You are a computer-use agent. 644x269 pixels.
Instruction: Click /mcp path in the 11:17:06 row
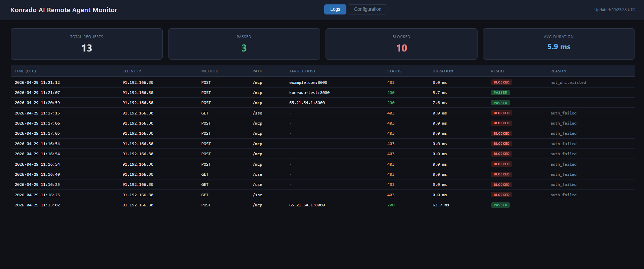257,123
